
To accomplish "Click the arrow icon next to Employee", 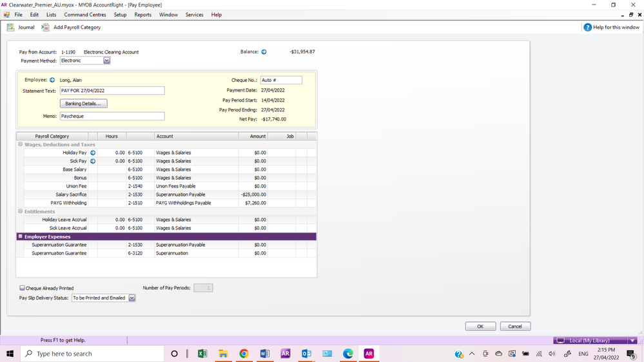I will coord(52,81).
